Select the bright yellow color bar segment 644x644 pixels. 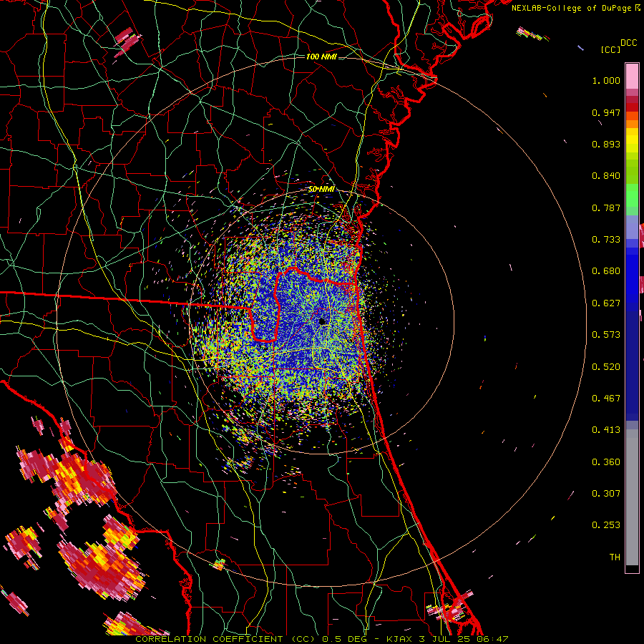coord(632,140)
